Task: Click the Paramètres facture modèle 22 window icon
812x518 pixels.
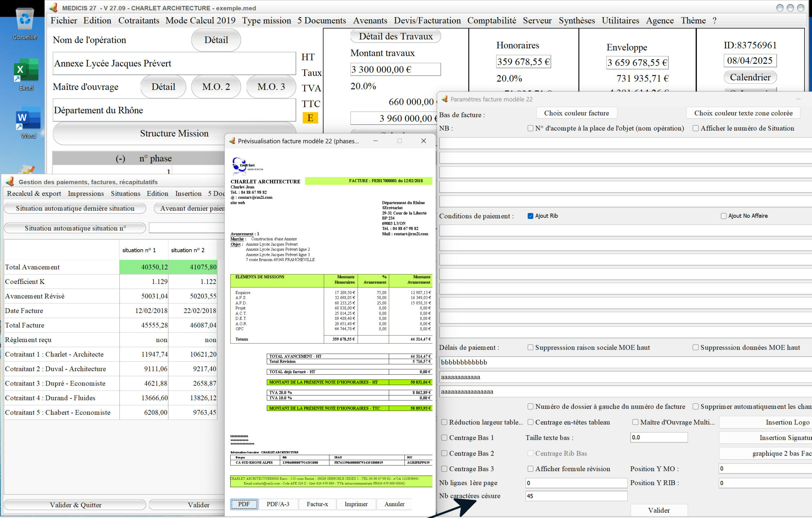Action: (x=444, y=99)
